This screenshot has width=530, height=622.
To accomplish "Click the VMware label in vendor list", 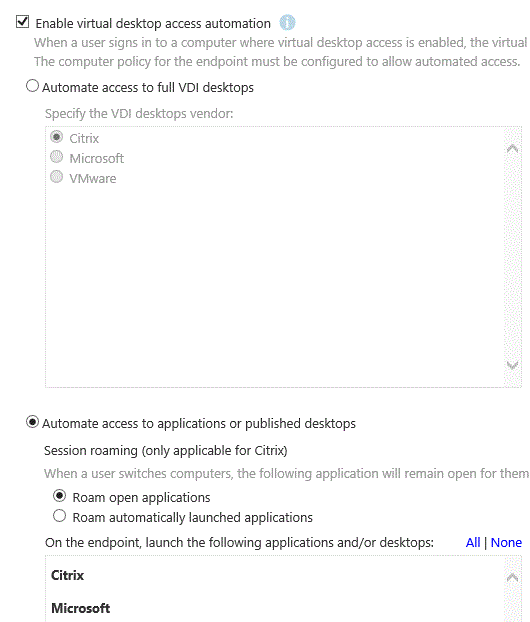I will [x=93, y=179].
